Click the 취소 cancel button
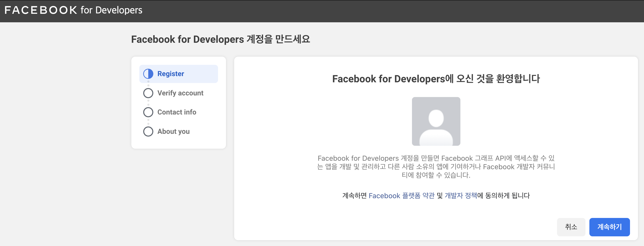 (x=571, y=227)
